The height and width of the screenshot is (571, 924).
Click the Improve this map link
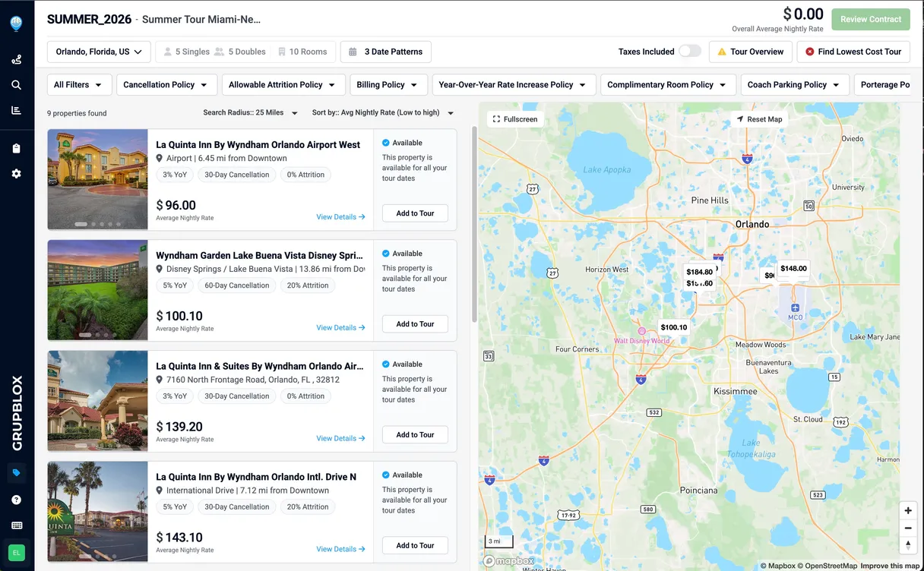(x=890, y=566)
